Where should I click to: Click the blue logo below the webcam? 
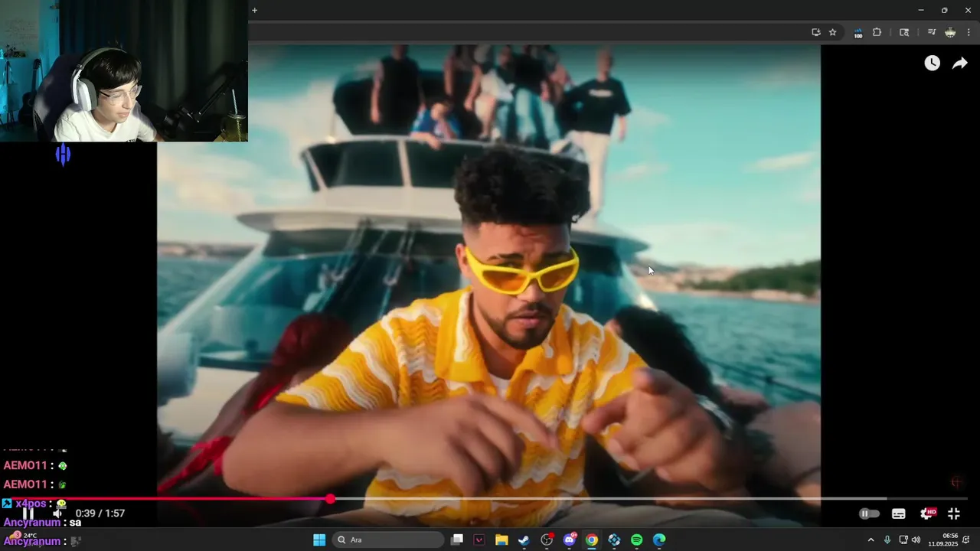[x=63, y=155]
